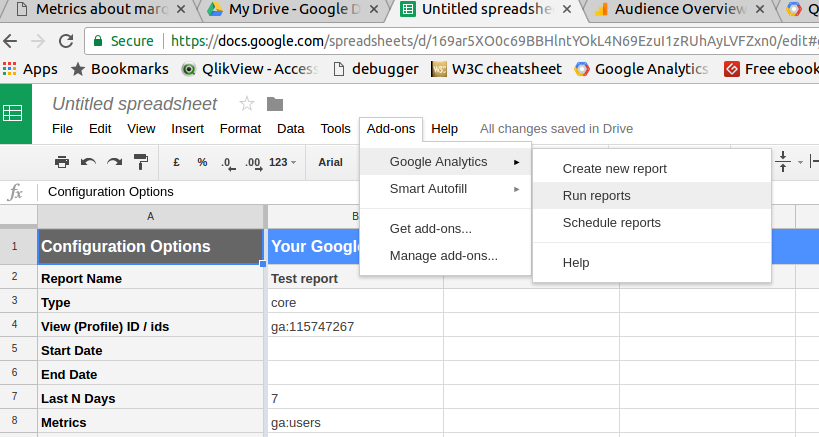The image size is (819, 437).
Task: Select Schedule reports
Action: coord(652,223)
